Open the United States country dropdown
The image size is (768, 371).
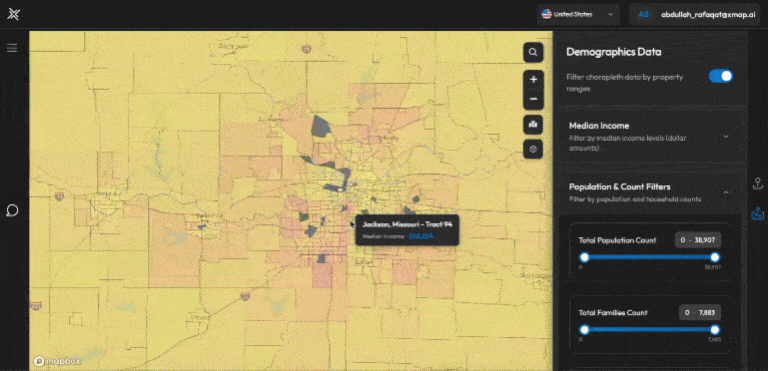click(578, 15)
